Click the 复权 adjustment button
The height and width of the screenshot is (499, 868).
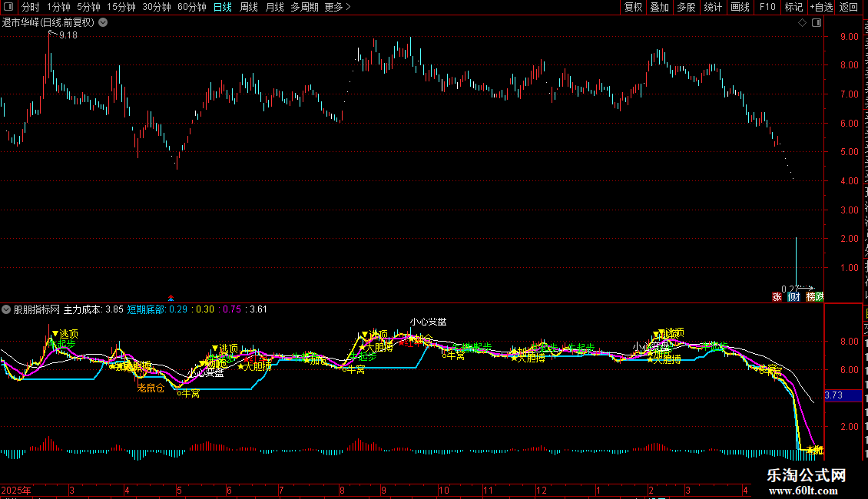(x=633, y=7)
